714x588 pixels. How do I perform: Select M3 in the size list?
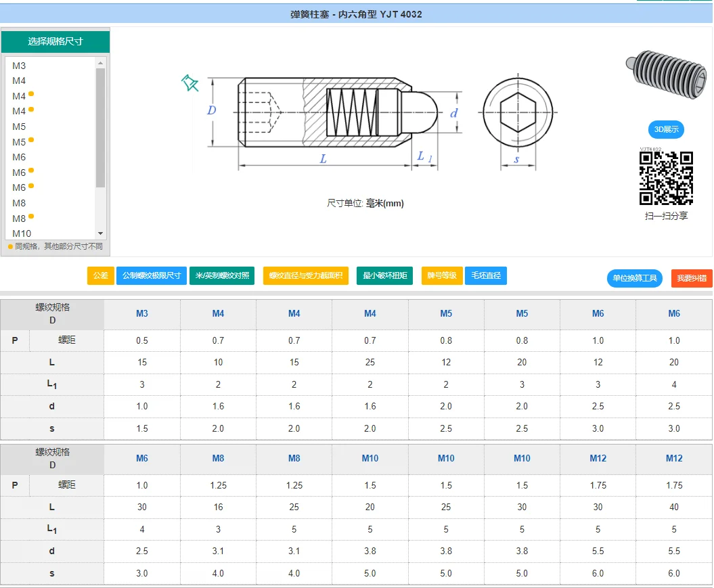[19, 66]
